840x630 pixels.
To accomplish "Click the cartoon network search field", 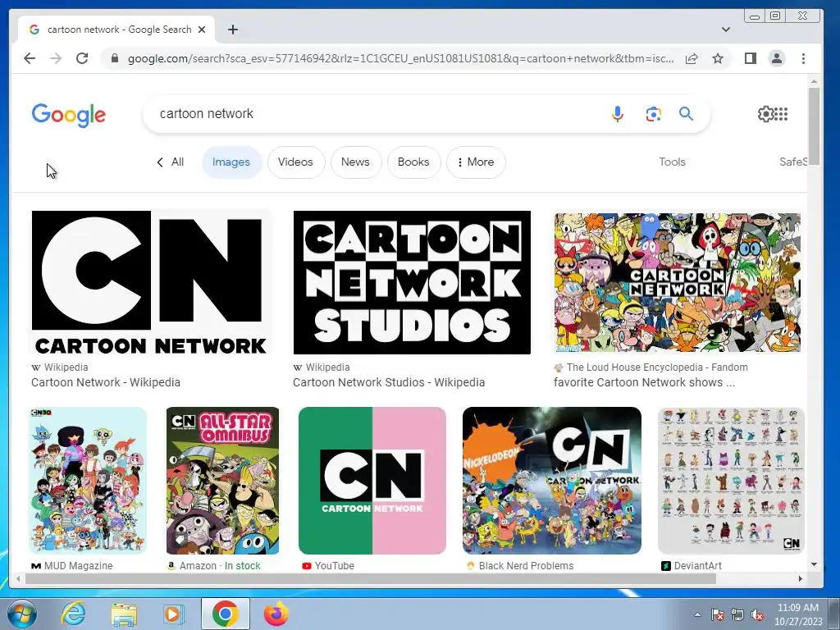I will [x=375, y=113].
